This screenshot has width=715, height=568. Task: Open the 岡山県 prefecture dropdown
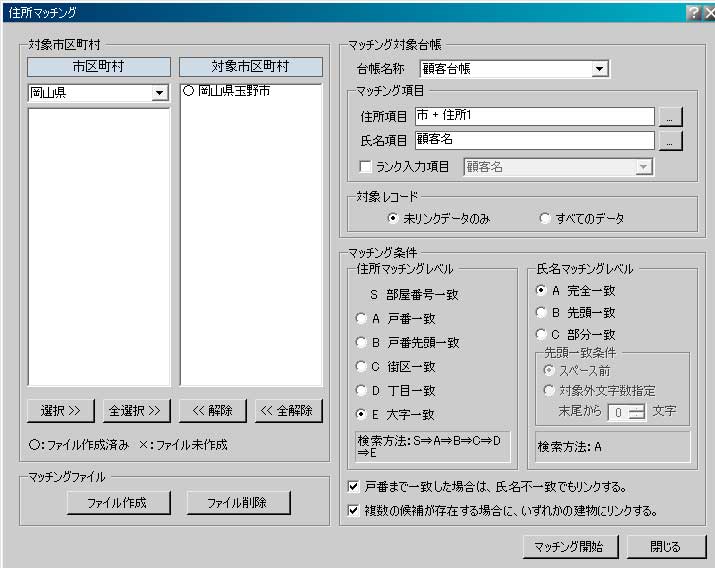coord(158,93)
